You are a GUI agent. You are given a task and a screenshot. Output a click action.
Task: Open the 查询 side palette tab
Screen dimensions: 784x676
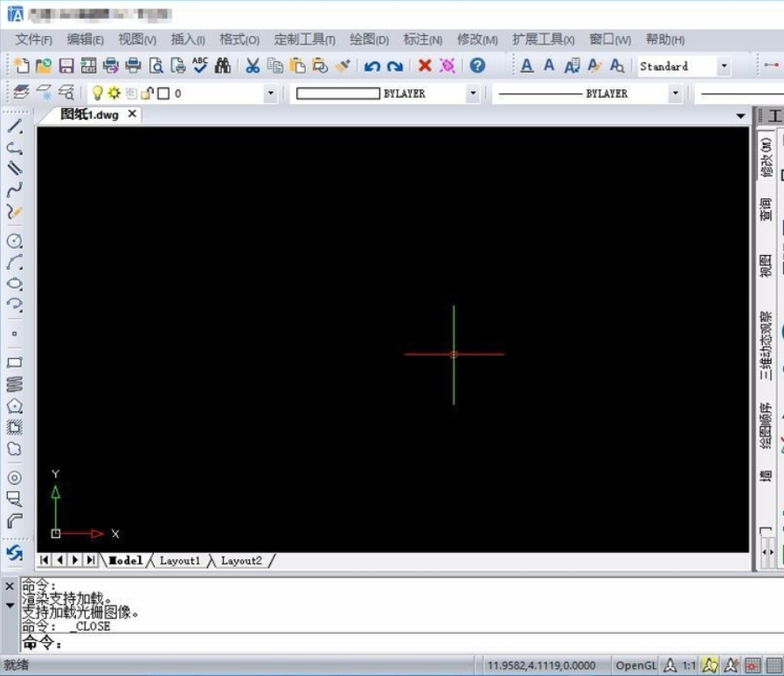(x=766, y=210)
